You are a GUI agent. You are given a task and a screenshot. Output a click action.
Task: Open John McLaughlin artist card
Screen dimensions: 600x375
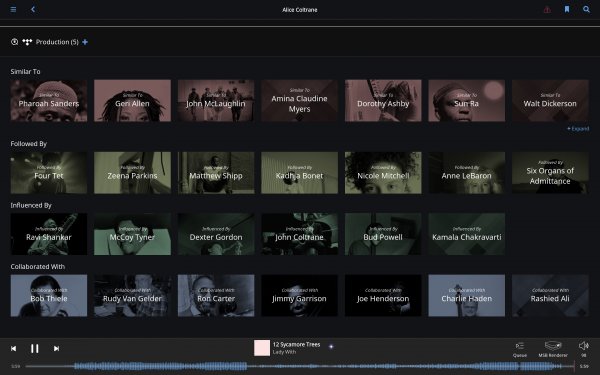tap(216, 101)
